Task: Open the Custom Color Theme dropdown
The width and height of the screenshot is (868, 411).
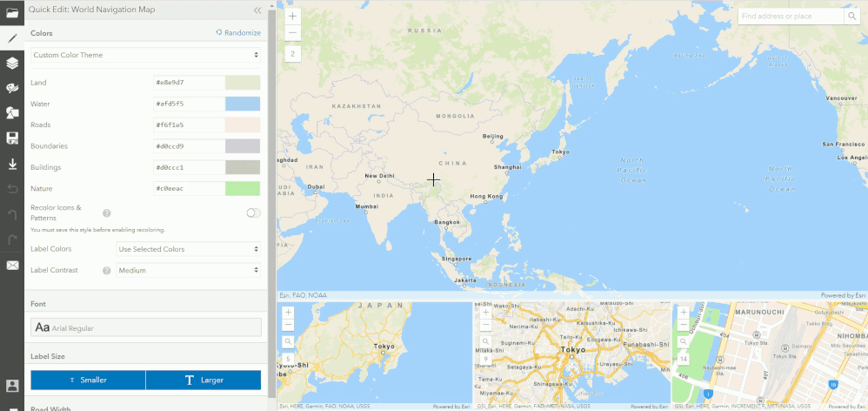Action: click(x=145, y=55)
